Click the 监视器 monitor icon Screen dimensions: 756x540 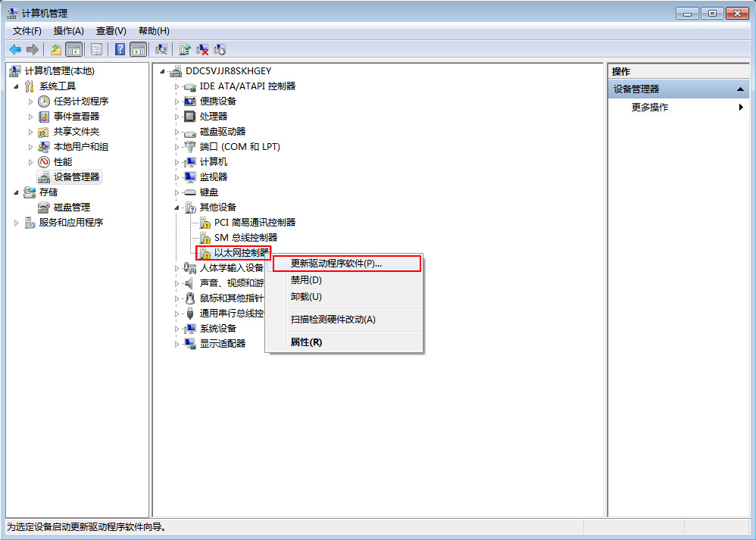pos(190,177)
